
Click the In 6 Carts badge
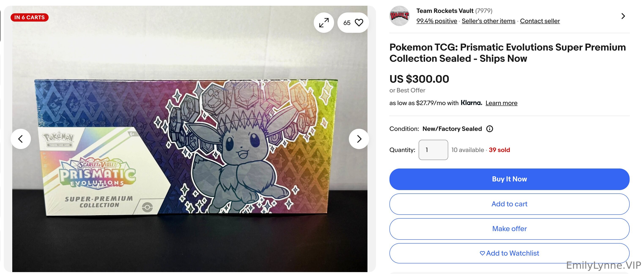point(30,18)
